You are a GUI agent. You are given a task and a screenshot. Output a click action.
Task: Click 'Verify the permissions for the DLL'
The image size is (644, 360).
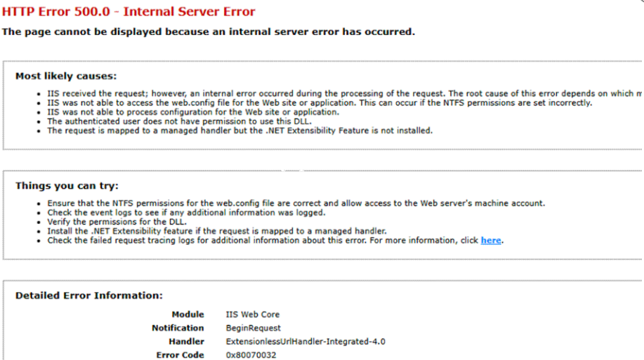pos(116,222)
